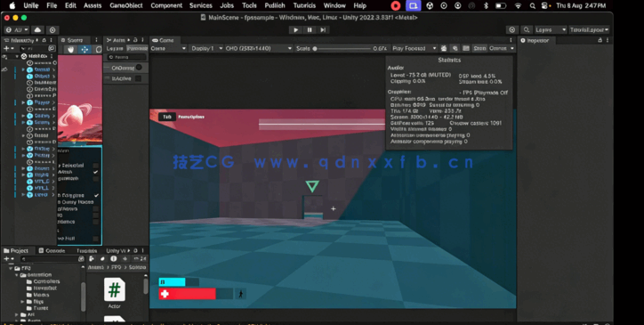Open the Component menu
Viewport: 644px width, 325px height.
tap(166, 5)
